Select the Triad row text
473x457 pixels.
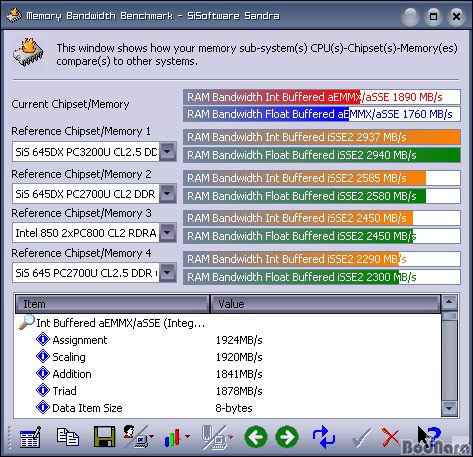point(65,391)
